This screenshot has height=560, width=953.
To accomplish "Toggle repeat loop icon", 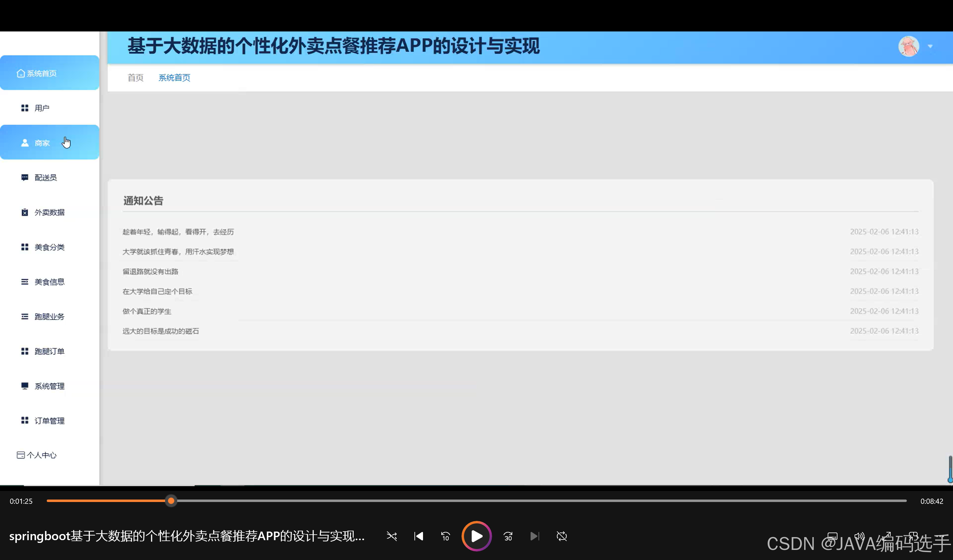I will click(x=561, y=536).
